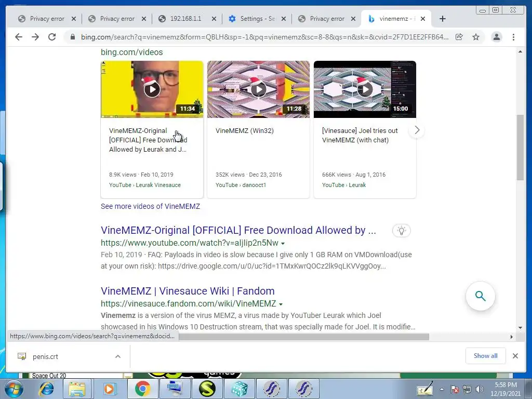Open a new tab with the plus button

coord(443,19)
